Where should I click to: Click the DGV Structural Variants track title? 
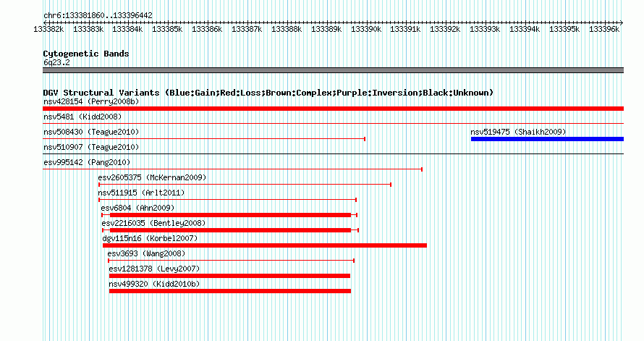268,93
